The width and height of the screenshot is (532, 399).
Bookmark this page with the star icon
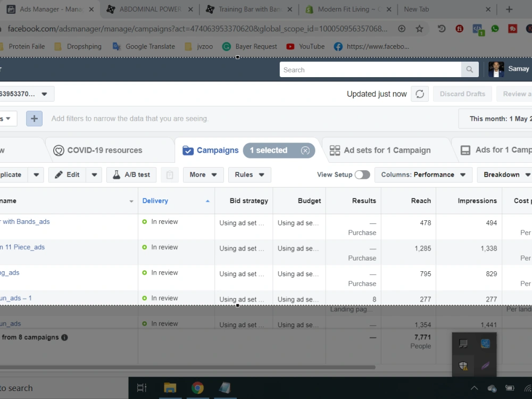pos(419,29)
